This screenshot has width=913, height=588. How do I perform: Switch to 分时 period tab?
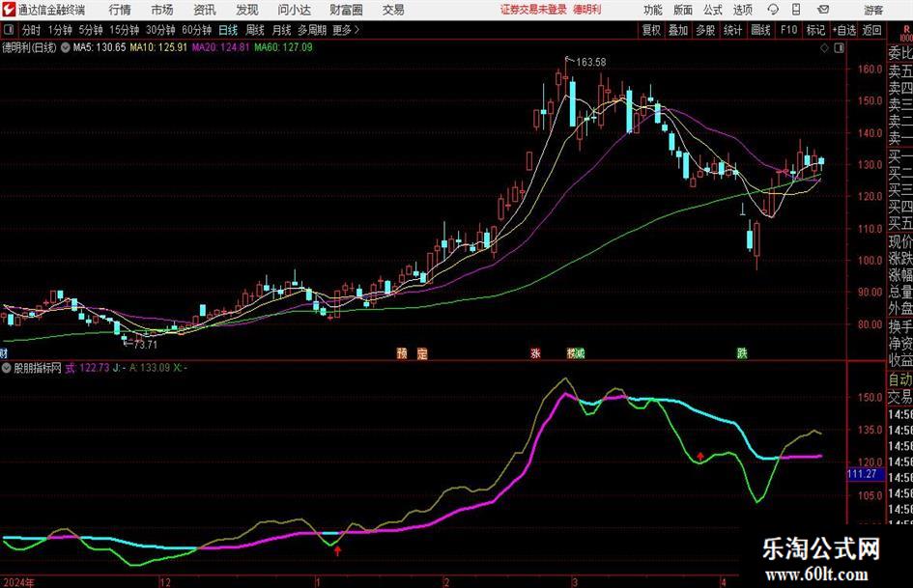coord(32,30)
